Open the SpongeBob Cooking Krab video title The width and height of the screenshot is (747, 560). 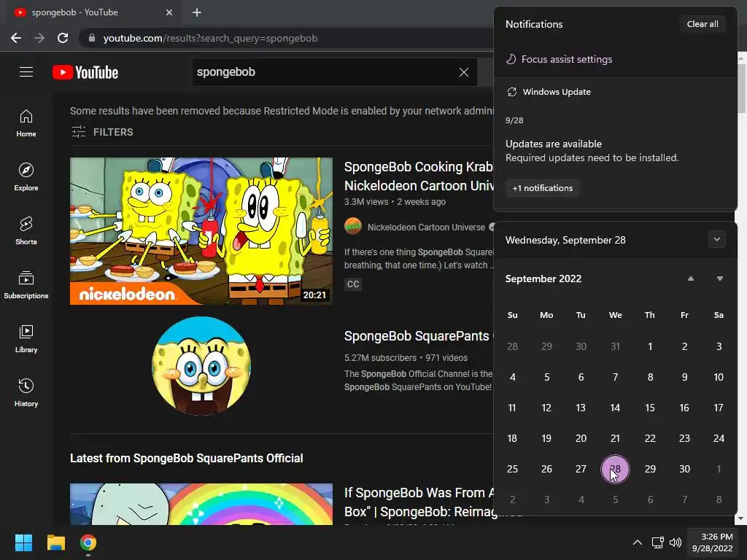click(418, 176)
